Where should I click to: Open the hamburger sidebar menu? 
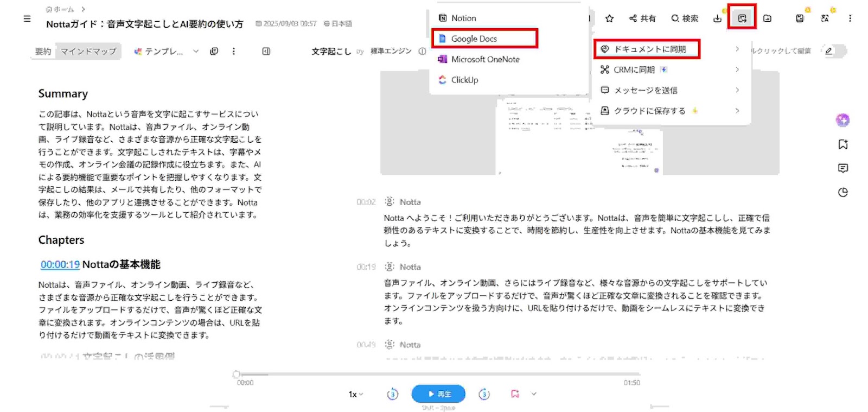(x=27, y=18)
